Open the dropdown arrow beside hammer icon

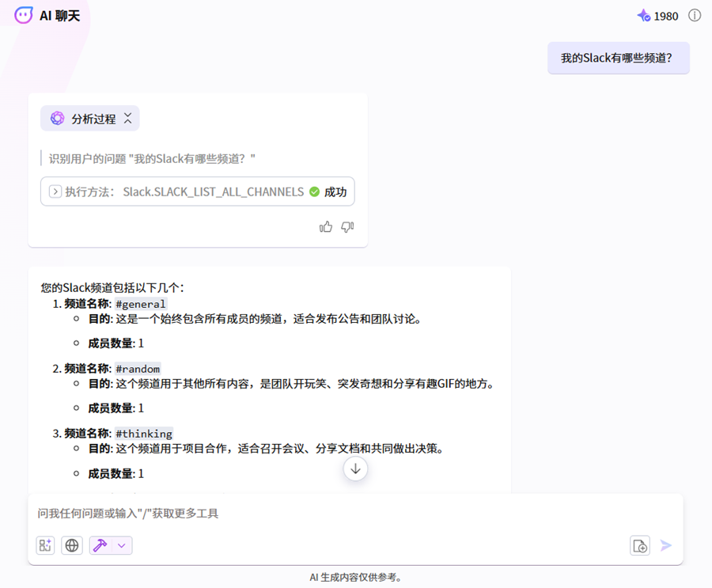click(x=122, y=545)
